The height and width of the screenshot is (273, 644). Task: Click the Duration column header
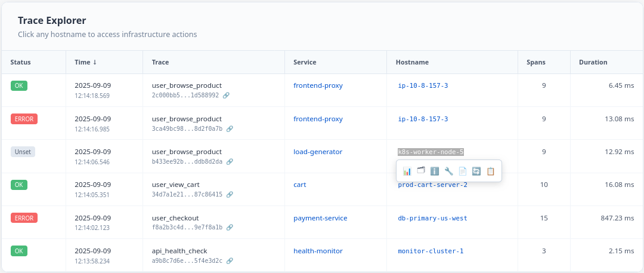click(593, 62)
